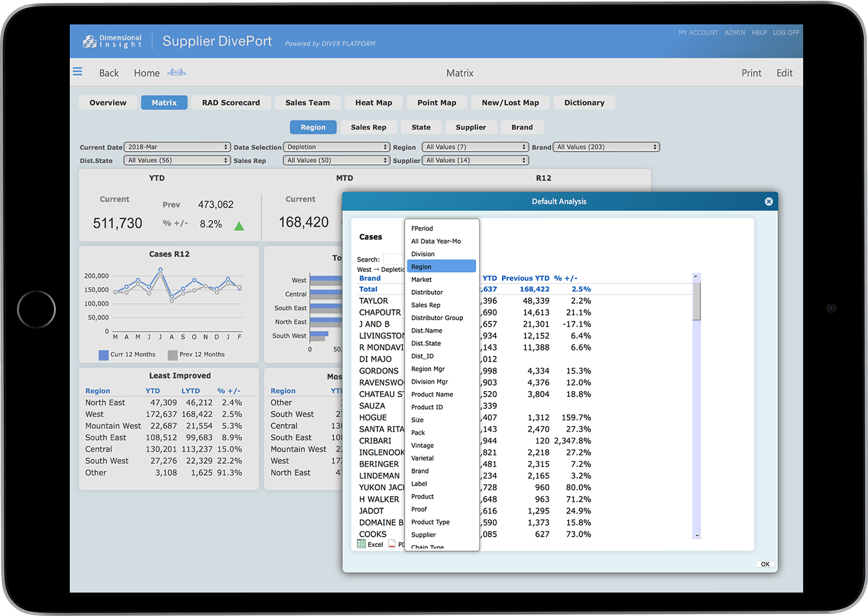Open the New/Lost Map tab
This screenshot has width=868, height=616.
tap(510, 103)
